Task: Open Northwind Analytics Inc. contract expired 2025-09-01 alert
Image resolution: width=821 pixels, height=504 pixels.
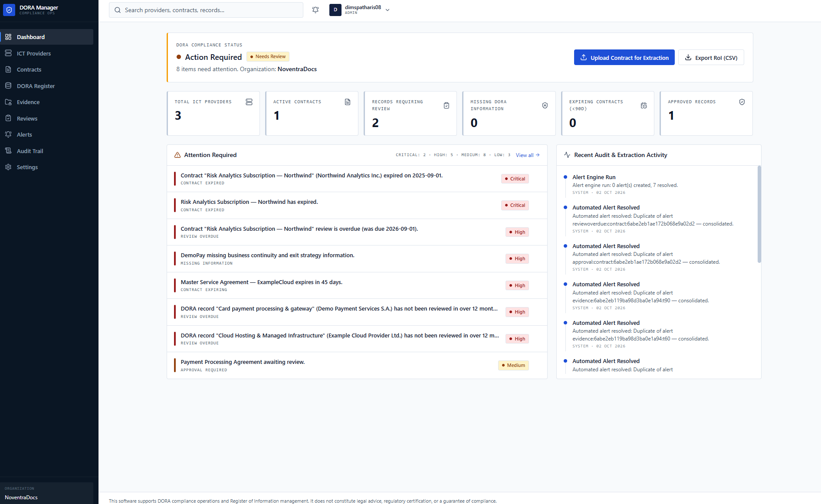Action: pos(357,179)
